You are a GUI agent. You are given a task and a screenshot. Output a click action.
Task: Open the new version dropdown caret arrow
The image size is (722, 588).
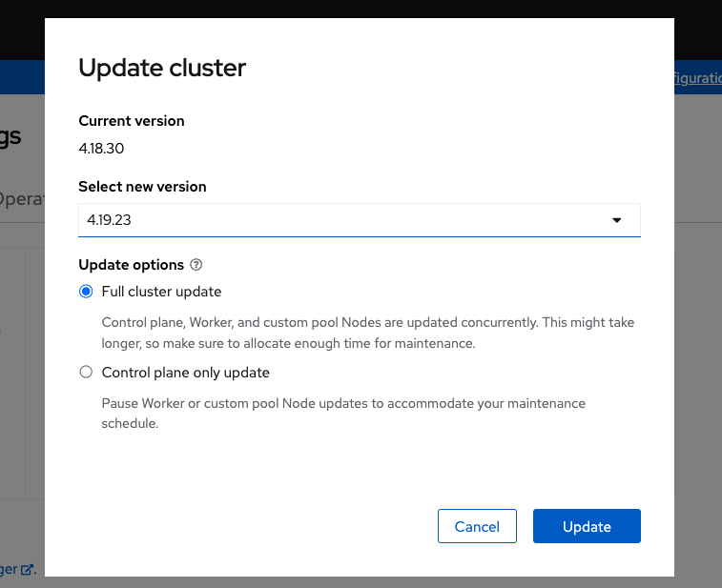point(616,220)
